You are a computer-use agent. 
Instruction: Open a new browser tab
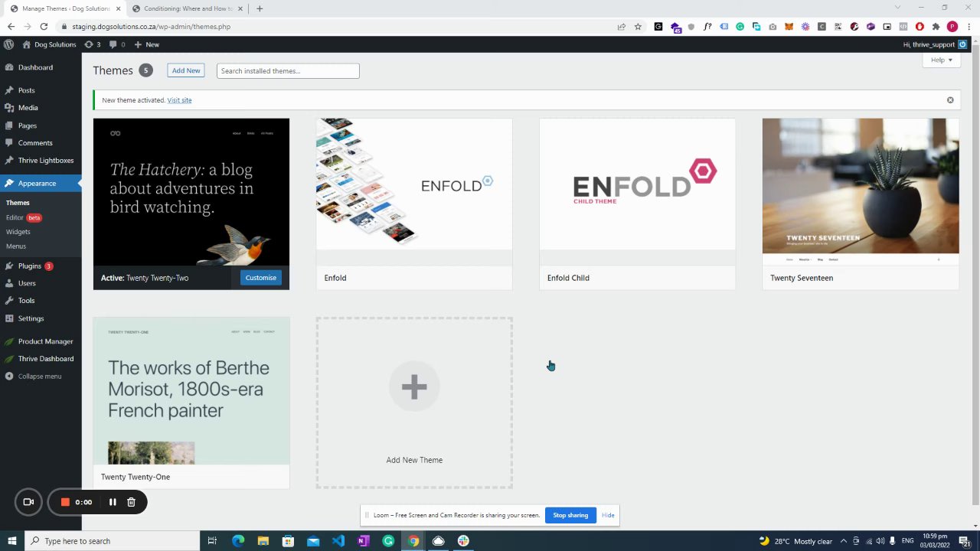click(x=260, y=8)
